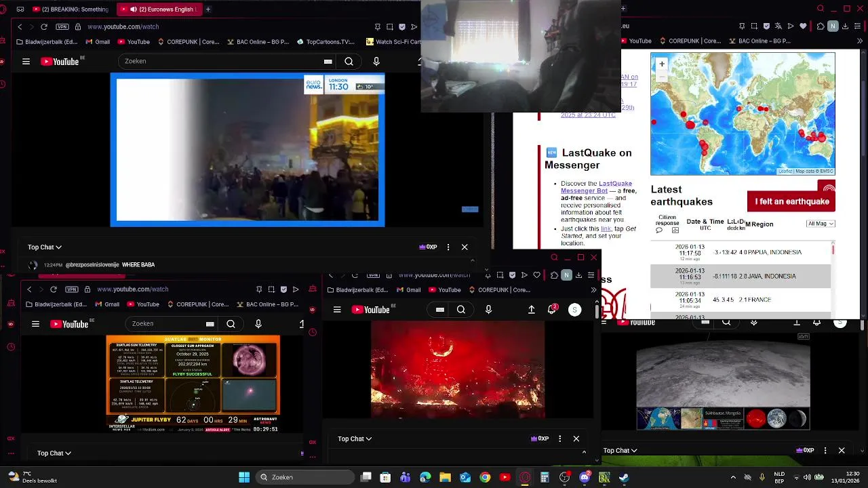
Task: Show hidden system tray icons
Action: click(733, 477)
